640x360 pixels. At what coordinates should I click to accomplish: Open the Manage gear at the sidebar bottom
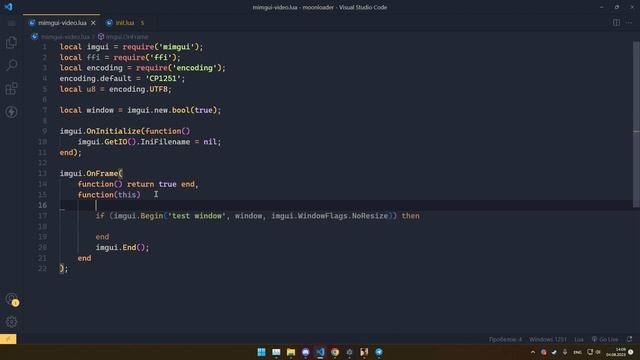11,322
